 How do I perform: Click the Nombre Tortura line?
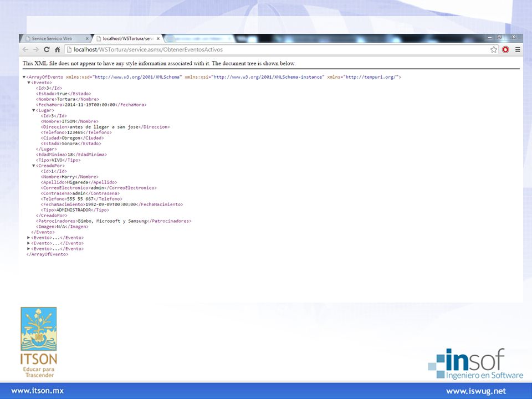68,99
